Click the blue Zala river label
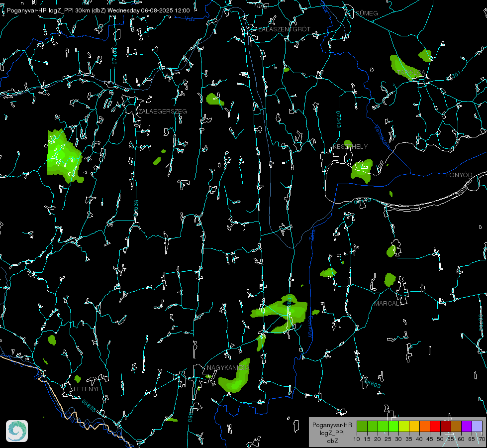Viewport: 487px width, 448px height. coord(312,234)
